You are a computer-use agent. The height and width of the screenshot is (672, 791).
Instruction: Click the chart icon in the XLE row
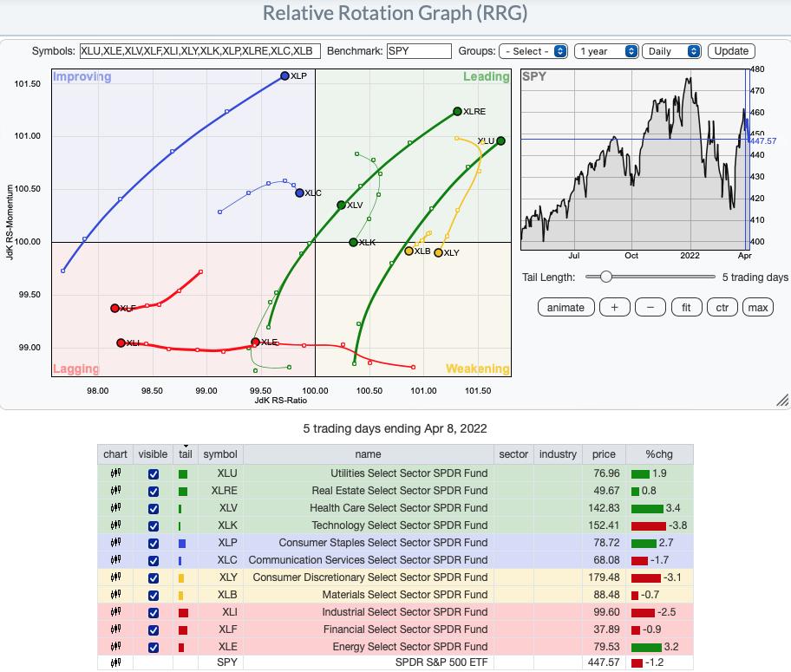coord(114,647)
